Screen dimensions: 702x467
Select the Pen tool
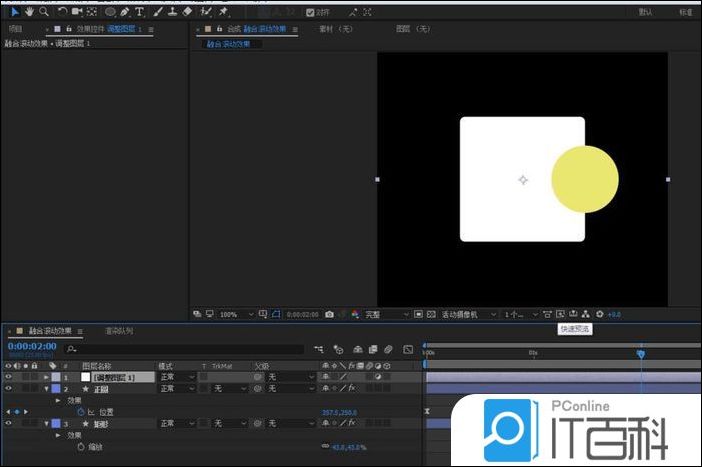(123, 12)
